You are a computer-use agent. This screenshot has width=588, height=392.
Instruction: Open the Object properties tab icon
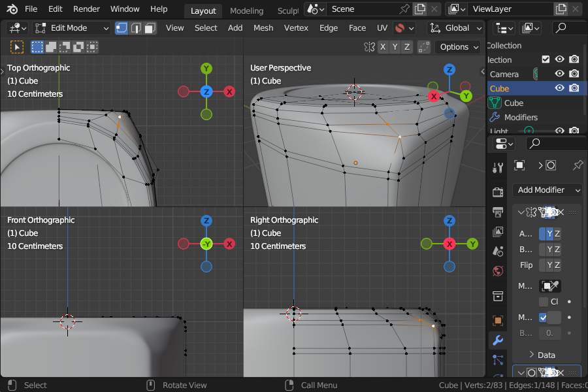coord(498,321)
